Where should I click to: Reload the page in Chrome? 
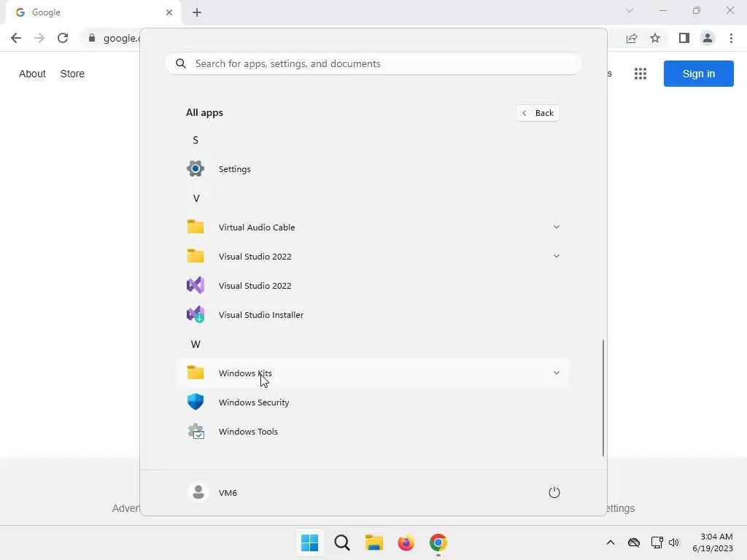[x=63, y=38]
